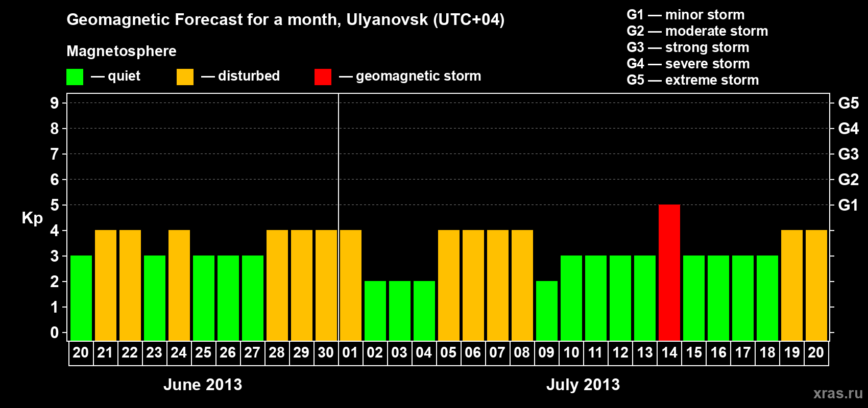Click date label 23 on the axis
This screenshot has height=408, width=868.
point(154,353)
